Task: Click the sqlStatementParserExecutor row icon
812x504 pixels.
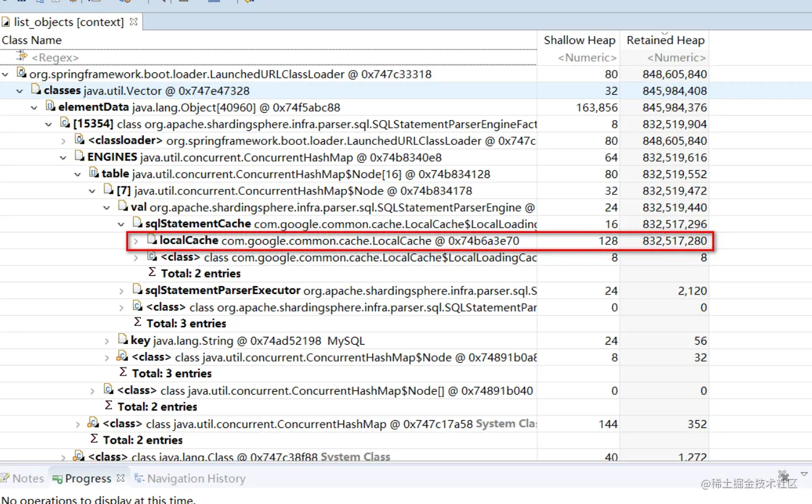Action: pyautogui.click(x=138, y=290)
